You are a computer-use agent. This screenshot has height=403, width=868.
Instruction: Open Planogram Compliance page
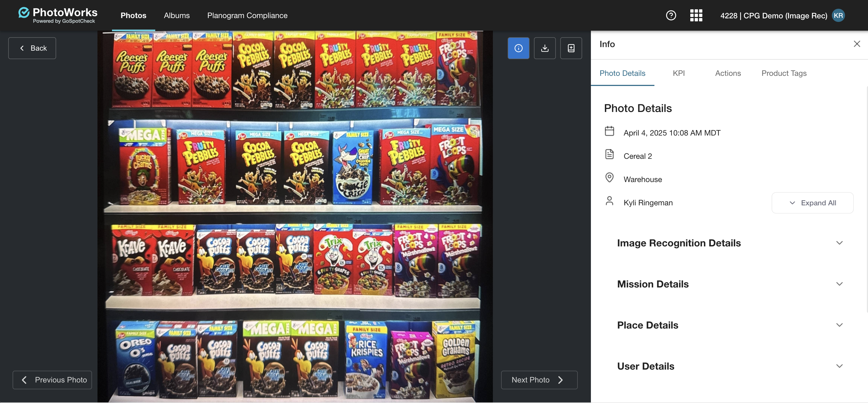click(x=247, y=16)
